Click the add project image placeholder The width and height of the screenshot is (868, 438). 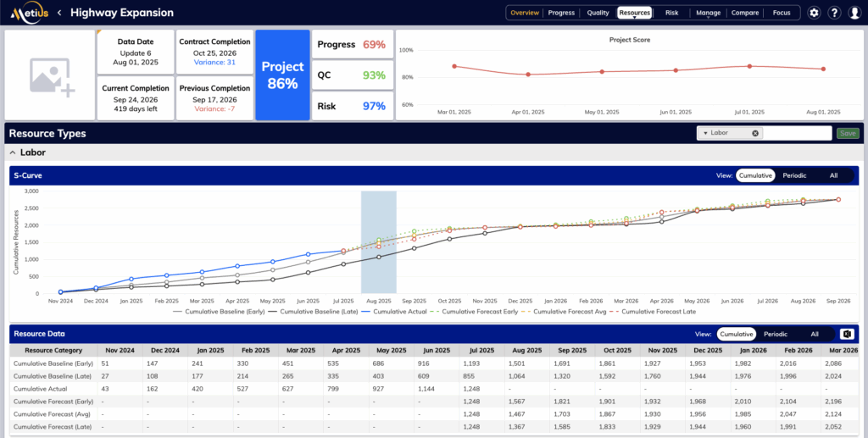tap(50, 75)
